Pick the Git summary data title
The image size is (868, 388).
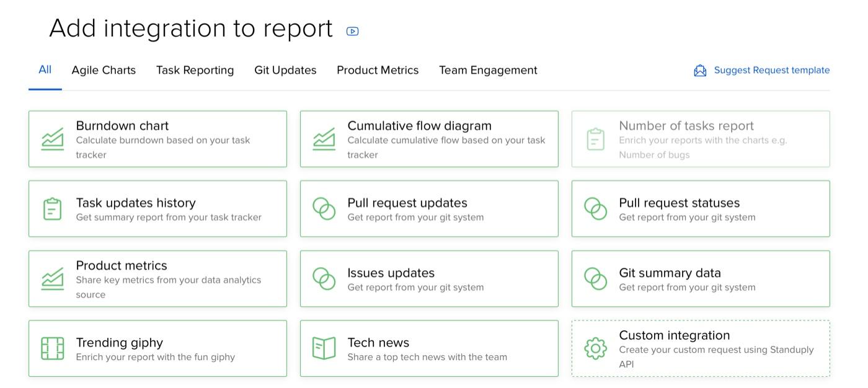(x=670, y=273)
